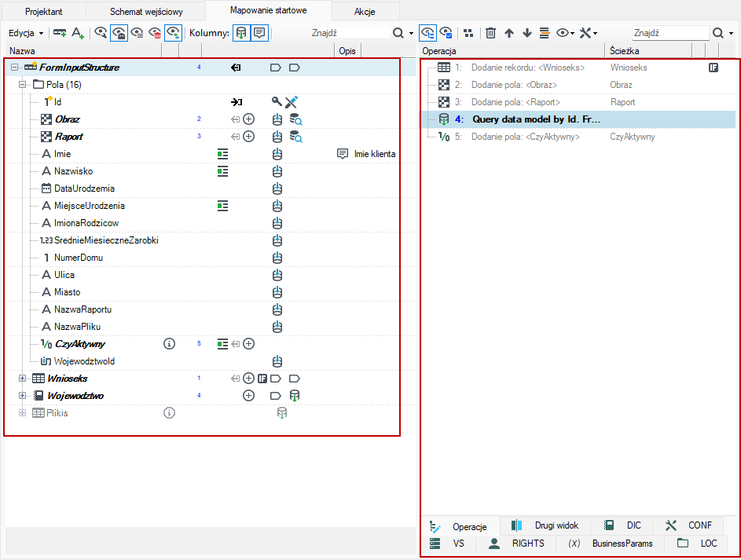Viewport: 741px width, 560px height.
Task: Click the key icon in the Id row
Action: 277,101
